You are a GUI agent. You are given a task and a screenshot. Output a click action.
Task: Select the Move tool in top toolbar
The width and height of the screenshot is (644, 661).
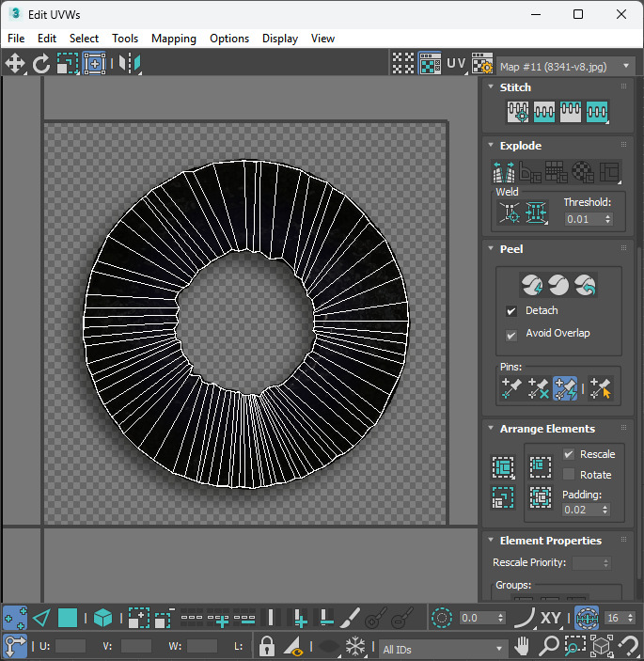(15, 64)
